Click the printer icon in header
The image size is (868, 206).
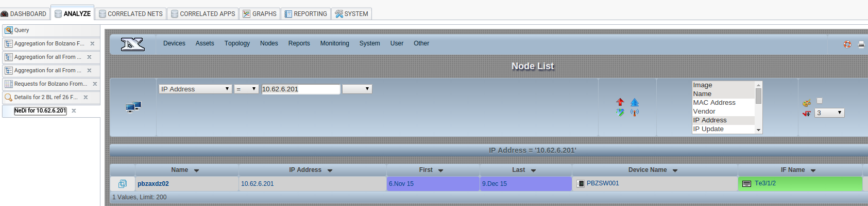[x=861, y=44]
